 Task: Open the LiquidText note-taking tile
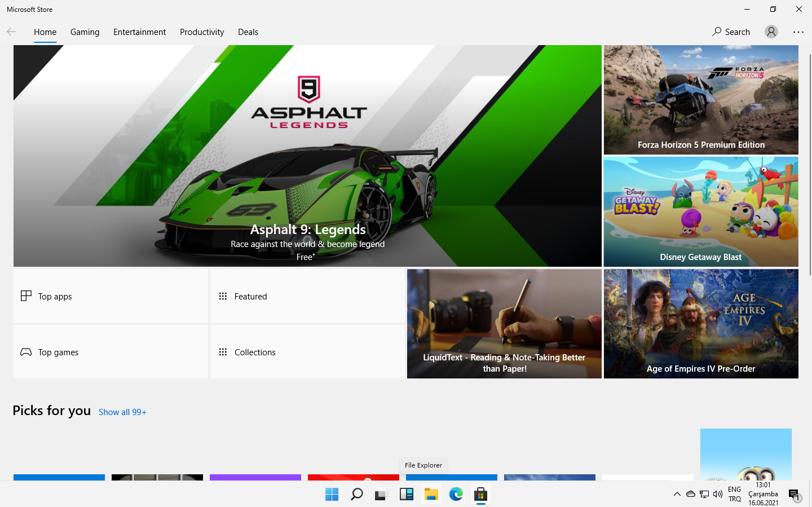(504, 324)
